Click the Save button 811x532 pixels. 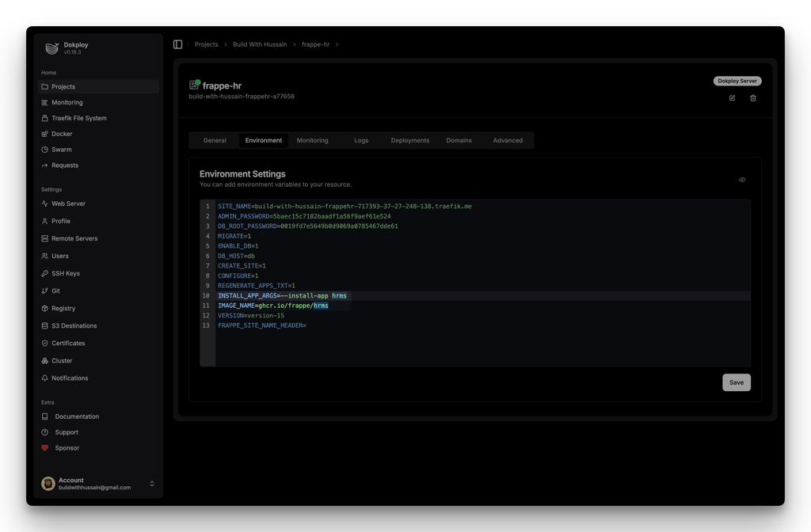(736, 382)
